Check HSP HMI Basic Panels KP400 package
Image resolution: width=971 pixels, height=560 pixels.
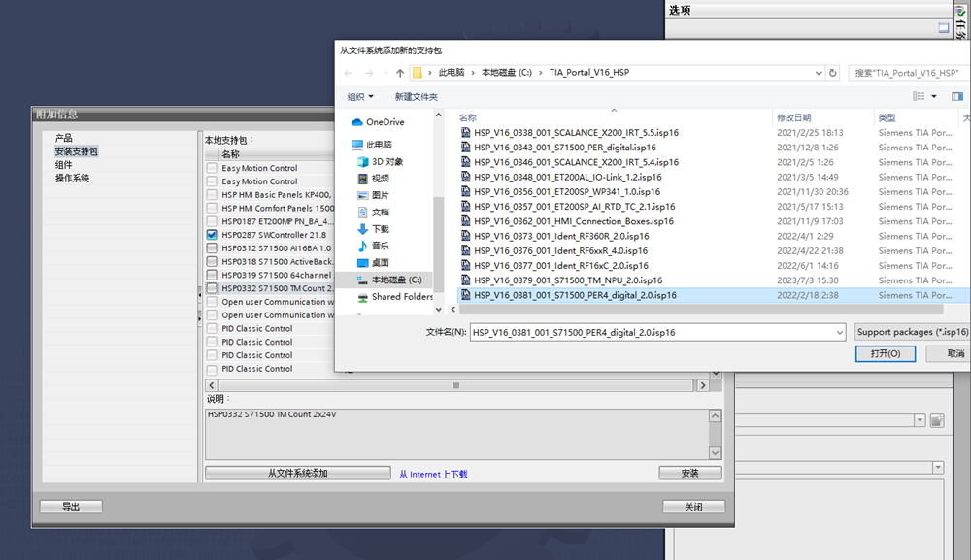(x=212, y=195)
